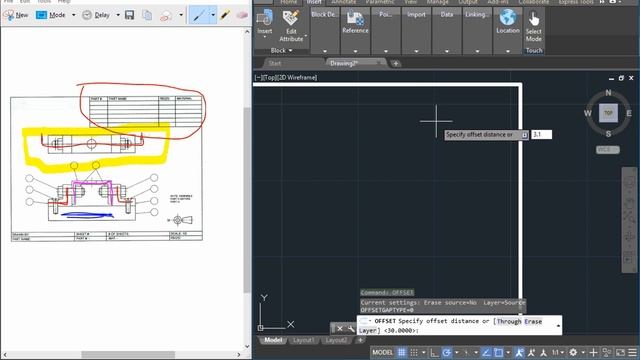
Task: Toggle polar tracking in status bar
Action: (x=447, y=352)
